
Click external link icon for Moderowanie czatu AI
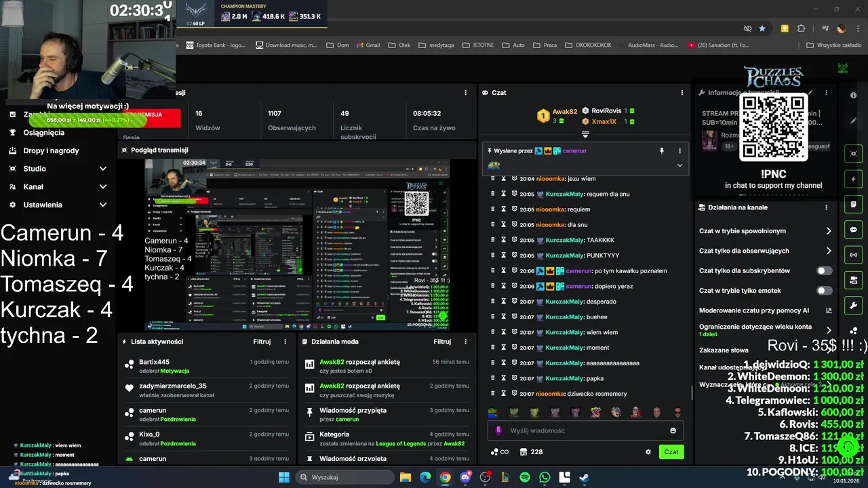(x=829, y=310)
